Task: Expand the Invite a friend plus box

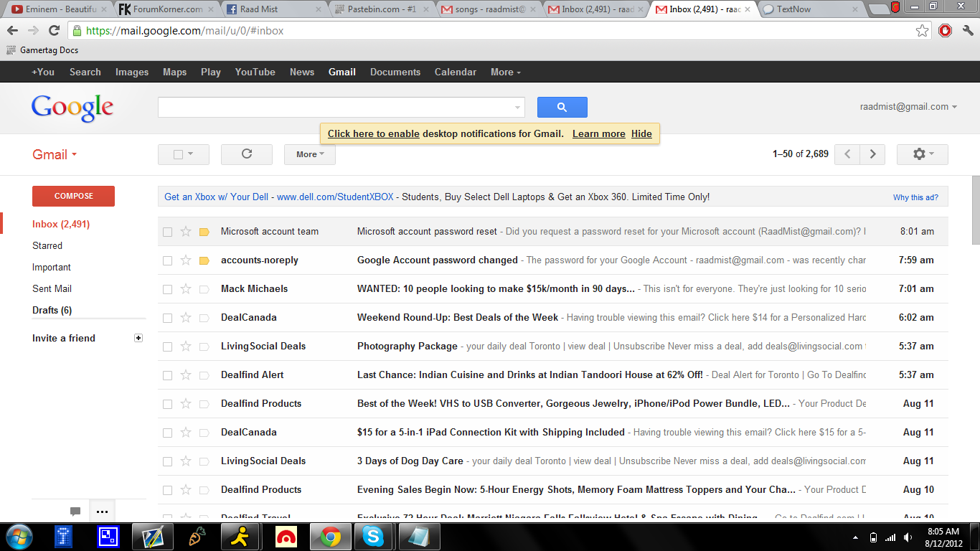Action: 138,338
